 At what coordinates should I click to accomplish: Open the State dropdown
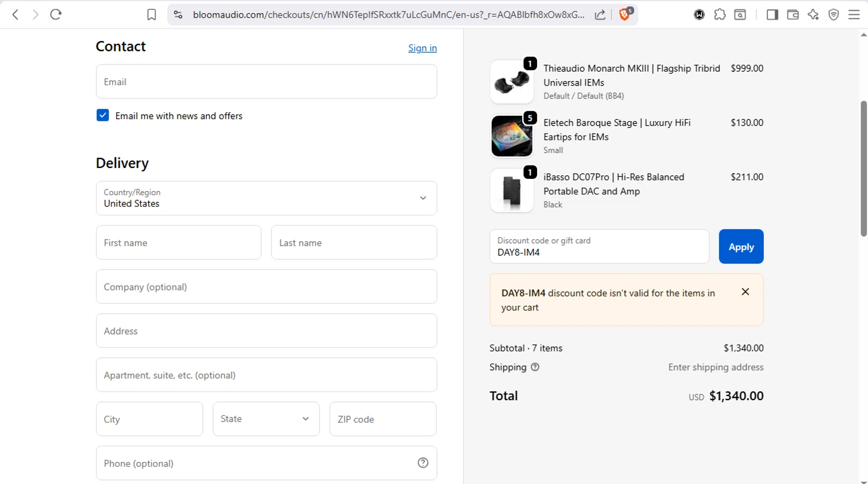[266, 419]
